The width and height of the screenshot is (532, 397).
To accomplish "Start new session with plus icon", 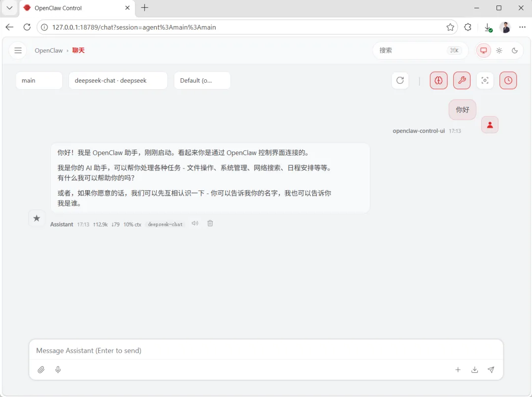I will pyautogui.click(x=458, y=370).
